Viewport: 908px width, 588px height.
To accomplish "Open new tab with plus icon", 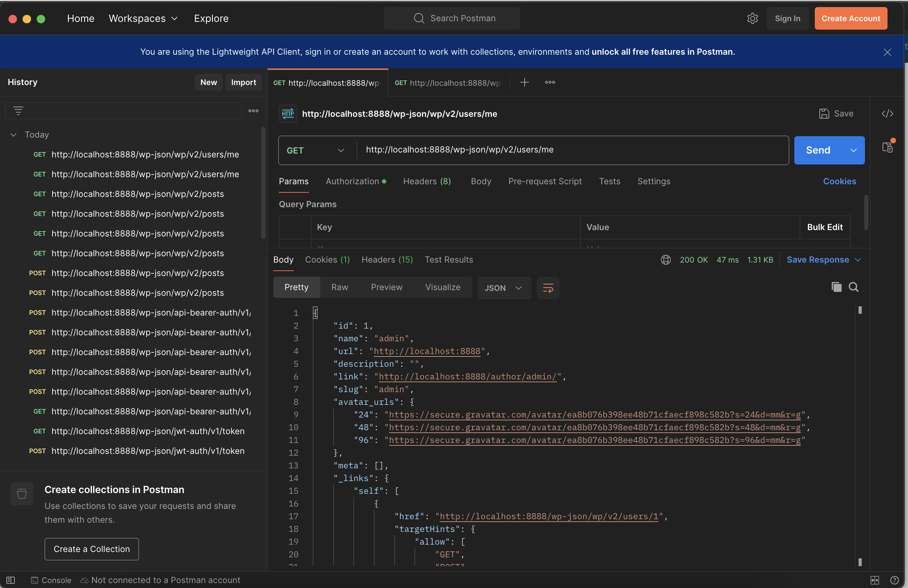I will coord(524,82).
